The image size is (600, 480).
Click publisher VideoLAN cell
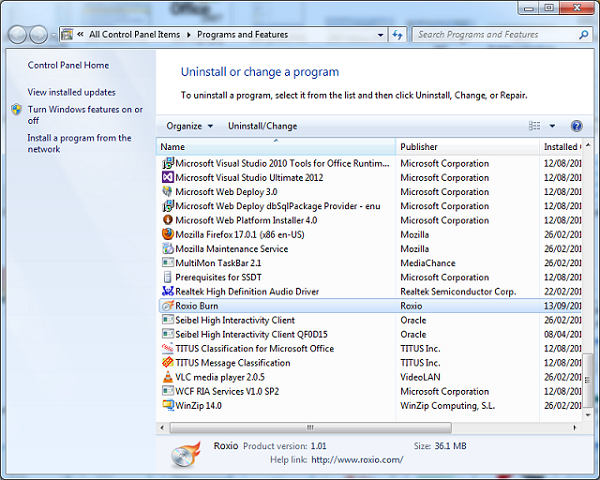pyautogui.click(x=420, y=377)
